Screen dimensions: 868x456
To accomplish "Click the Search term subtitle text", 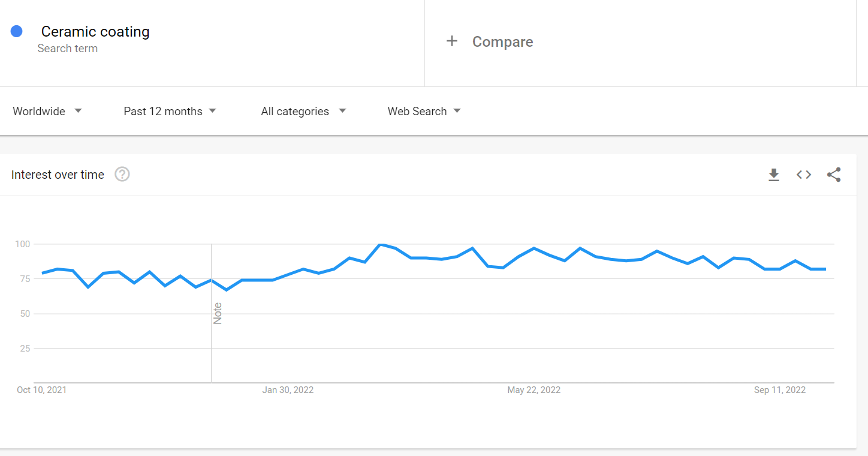I will tap(68, 49).
